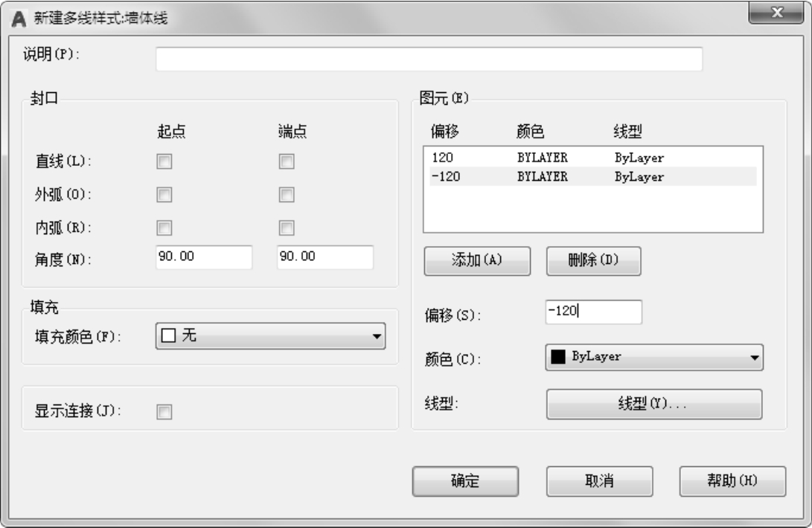Confirm with the 确定 button
This screenshot has width=812, height=528.
click(465, 481)
